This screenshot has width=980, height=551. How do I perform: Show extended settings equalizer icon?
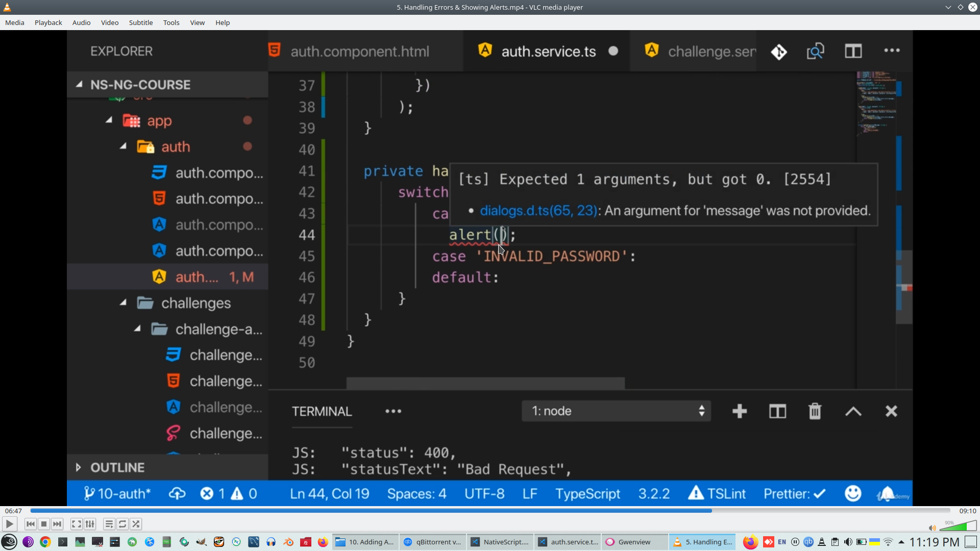(x=90, y=524)
